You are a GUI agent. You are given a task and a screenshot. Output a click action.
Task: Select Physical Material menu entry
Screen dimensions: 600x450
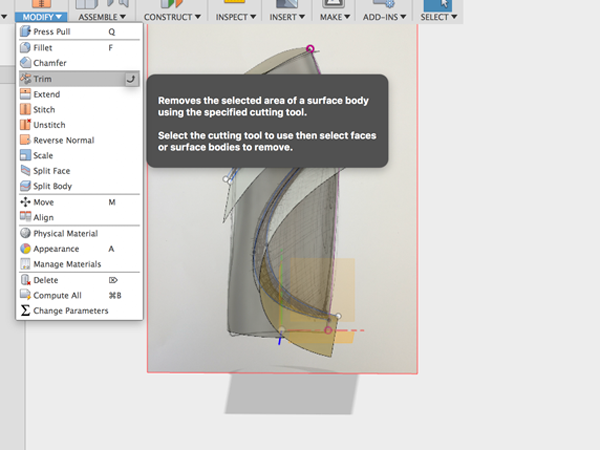point(79,233)
